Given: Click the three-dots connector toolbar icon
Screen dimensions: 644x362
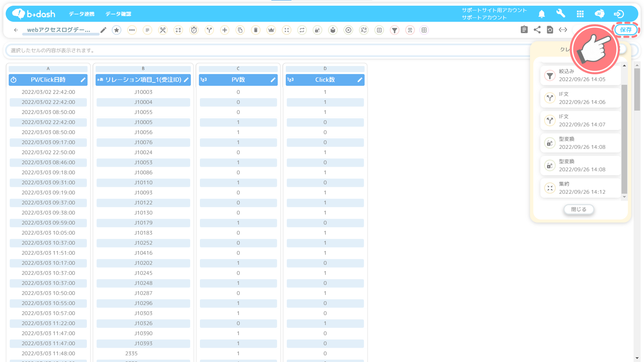Looking at the screenshot, I should click(x=132, y=30).
